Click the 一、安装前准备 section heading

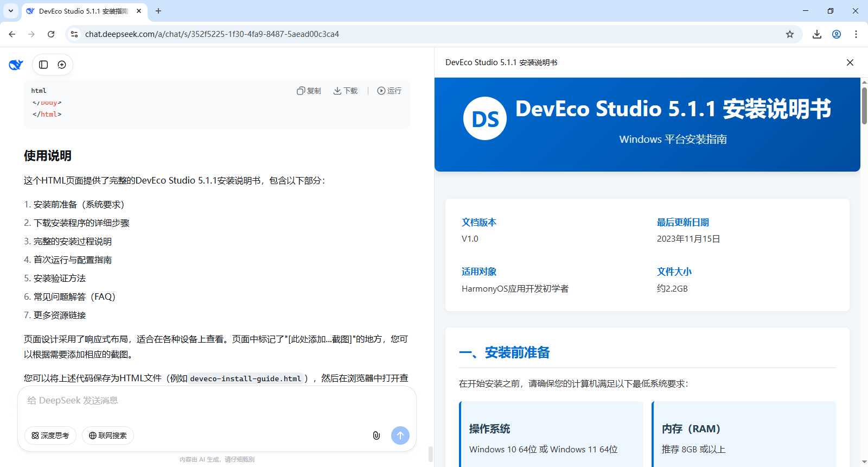point(505,353)
